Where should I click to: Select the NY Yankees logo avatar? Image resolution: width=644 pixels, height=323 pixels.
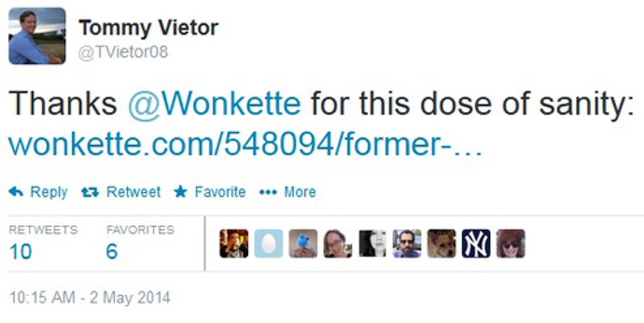pos(476,244)
